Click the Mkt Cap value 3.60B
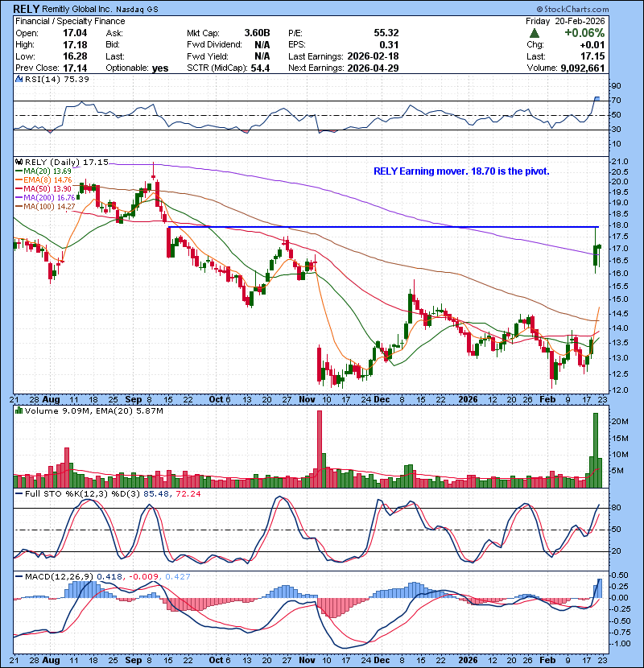This screenshot has width=644, height=668. 257,33
